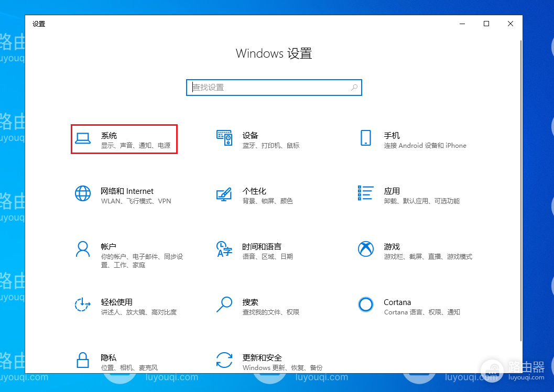
Task: Open 个性化 settings title
Action: point(254,191)
